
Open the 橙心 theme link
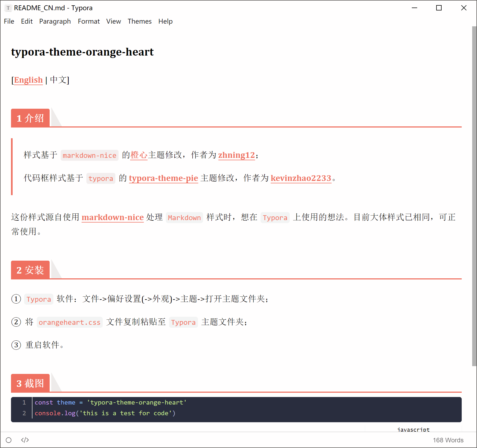point(139,155)
